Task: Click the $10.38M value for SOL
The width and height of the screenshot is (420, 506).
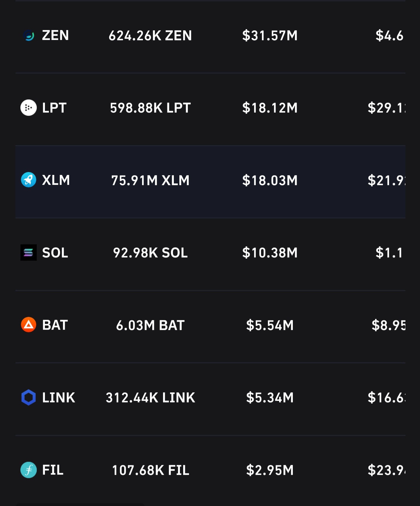Action: 270,253
